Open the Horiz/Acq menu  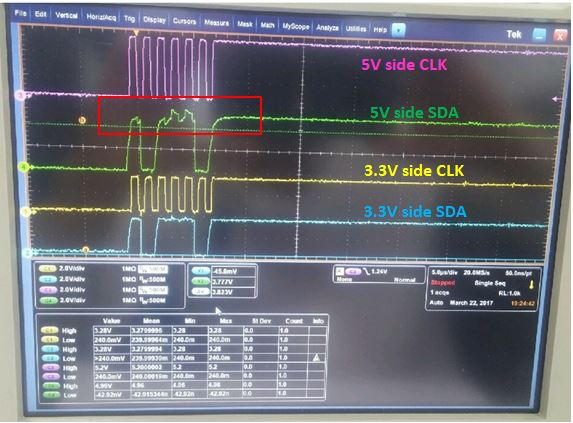pyautogui.click(x=101, y=17)
